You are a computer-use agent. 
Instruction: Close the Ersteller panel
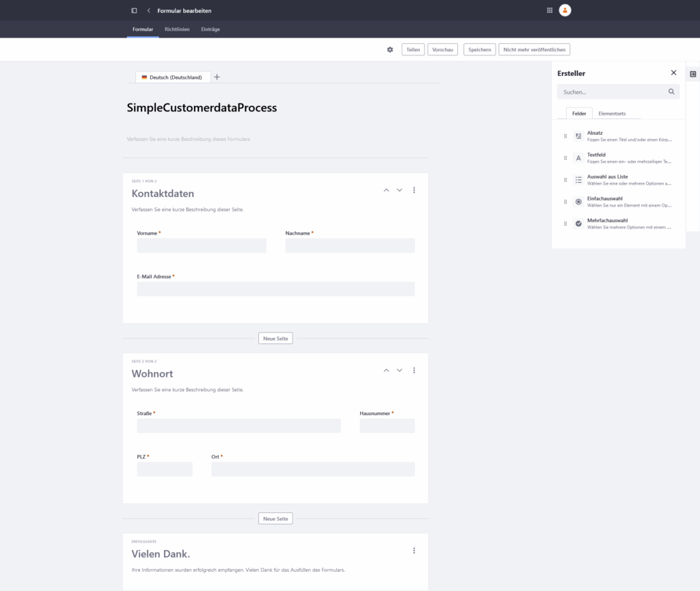(x=673, y=73)
